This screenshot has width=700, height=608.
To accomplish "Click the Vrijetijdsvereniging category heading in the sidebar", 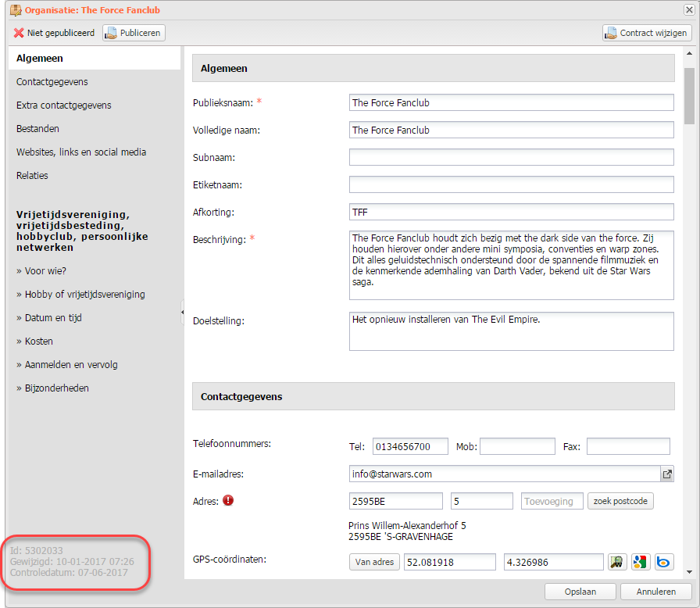I will click(82, 231).
